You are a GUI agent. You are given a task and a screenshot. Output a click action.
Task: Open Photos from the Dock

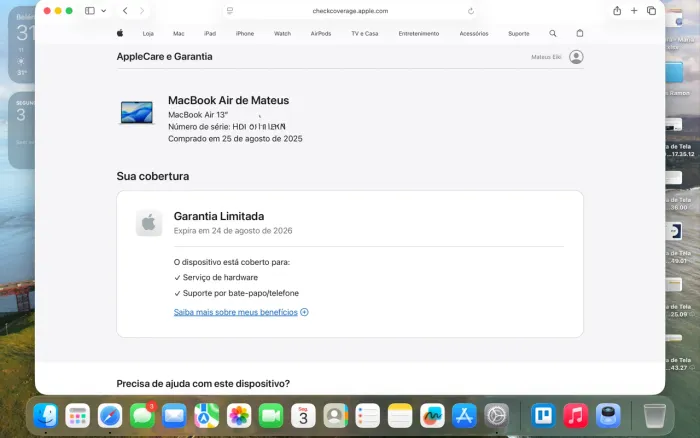[x=239, y=416]
